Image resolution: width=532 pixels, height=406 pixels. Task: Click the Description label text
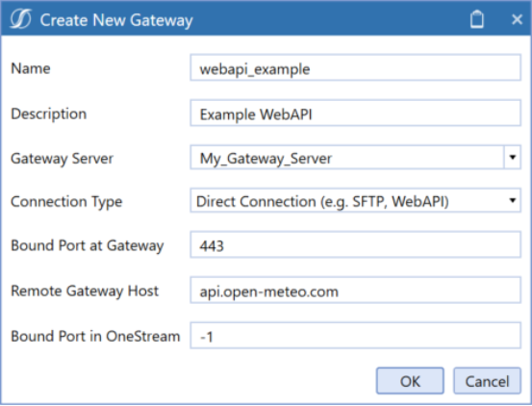[48, 114]
